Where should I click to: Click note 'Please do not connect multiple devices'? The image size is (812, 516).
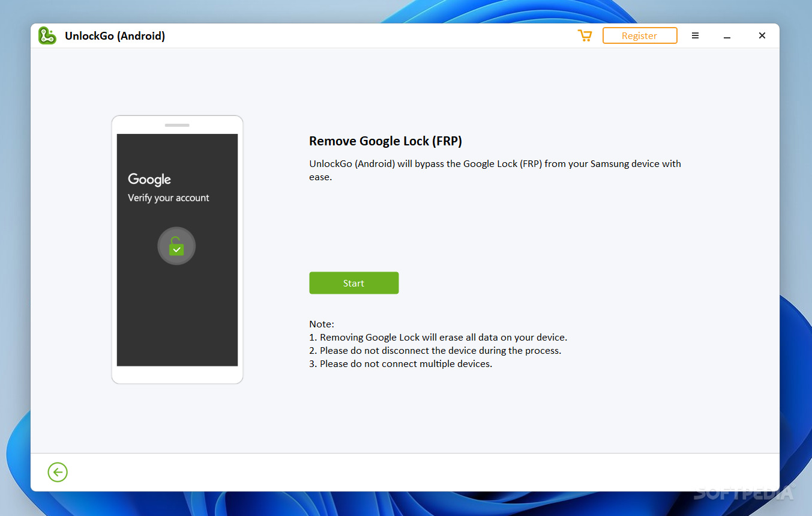tap(401, 364)
